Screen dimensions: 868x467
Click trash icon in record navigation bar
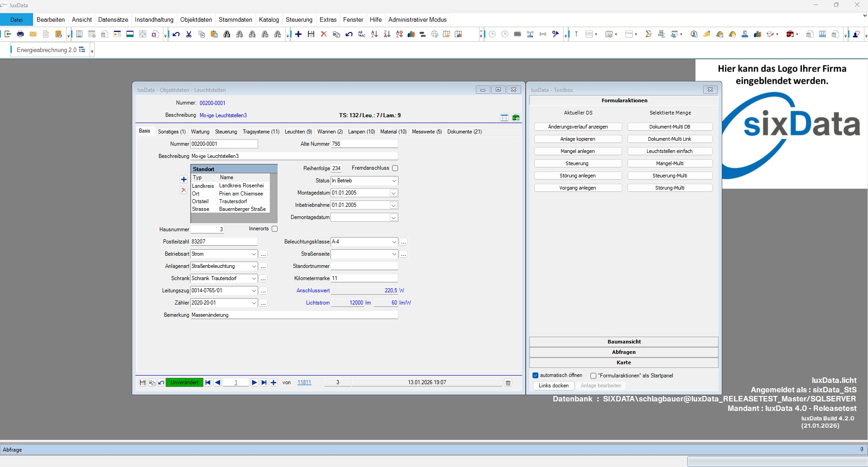coord(508,383)
